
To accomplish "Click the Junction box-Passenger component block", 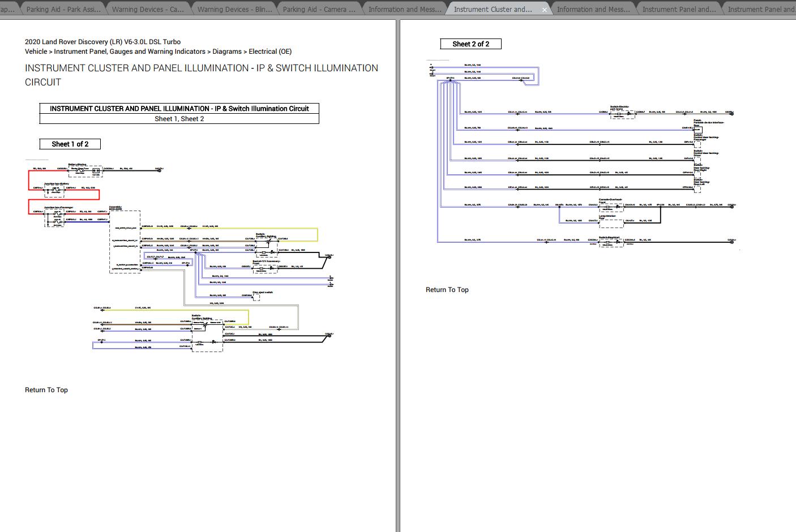I will tap(54, 217).
